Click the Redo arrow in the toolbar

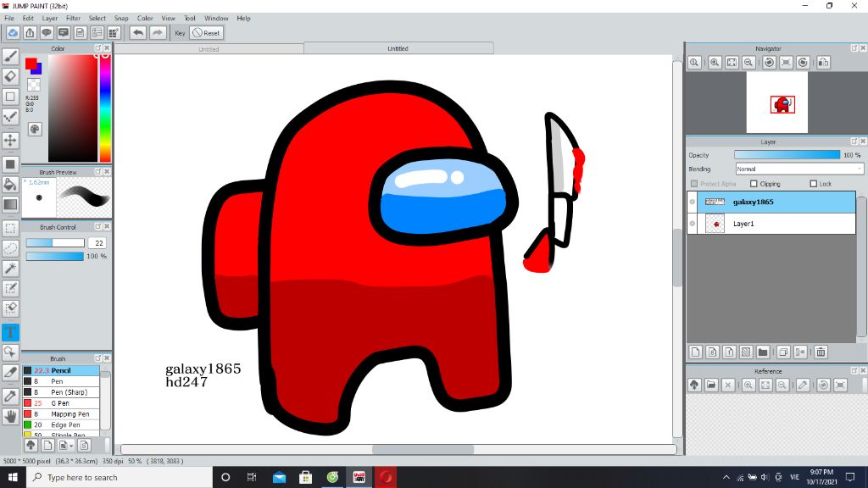158,33
